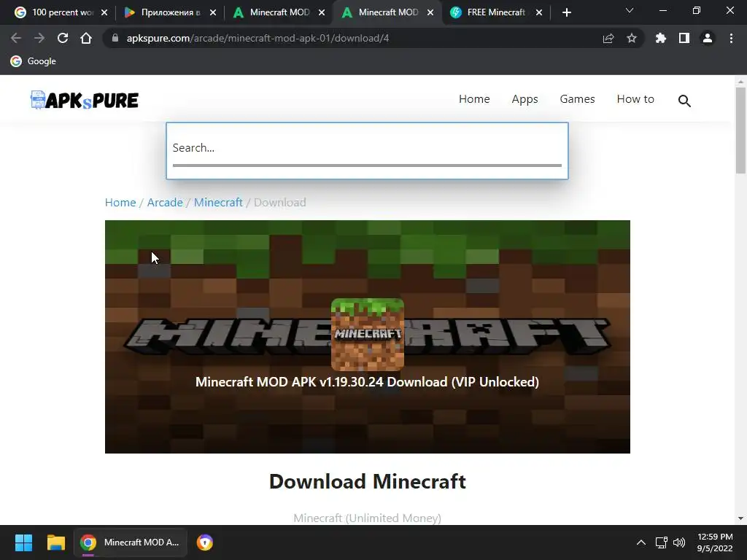
Task: Open the Apps nav menu item
Action: [x=525, y=99]
